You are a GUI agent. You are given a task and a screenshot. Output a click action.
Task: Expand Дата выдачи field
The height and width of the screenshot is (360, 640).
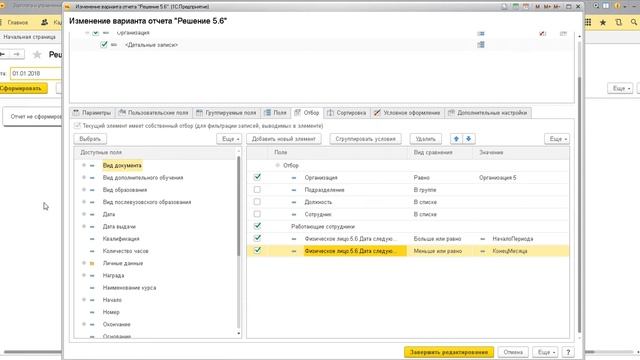[x=84, y=227]
